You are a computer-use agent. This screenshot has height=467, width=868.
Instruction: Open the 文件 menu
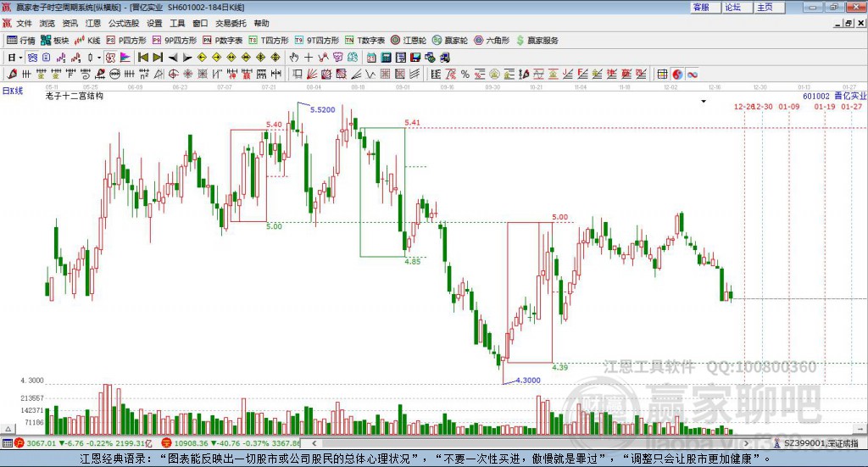(24, 23)
